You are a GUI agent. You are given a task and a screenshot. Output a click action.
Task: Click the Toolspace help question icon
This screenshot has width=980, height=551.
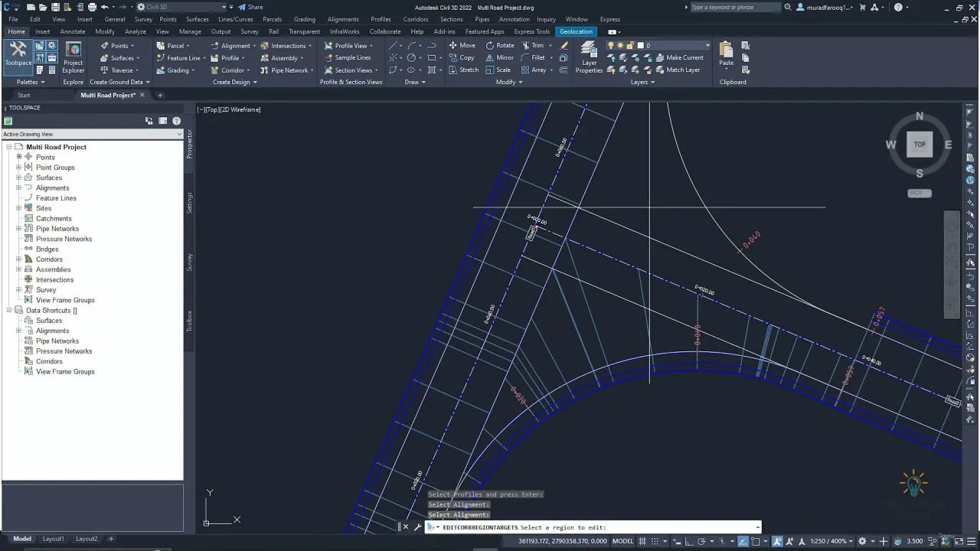176,121
